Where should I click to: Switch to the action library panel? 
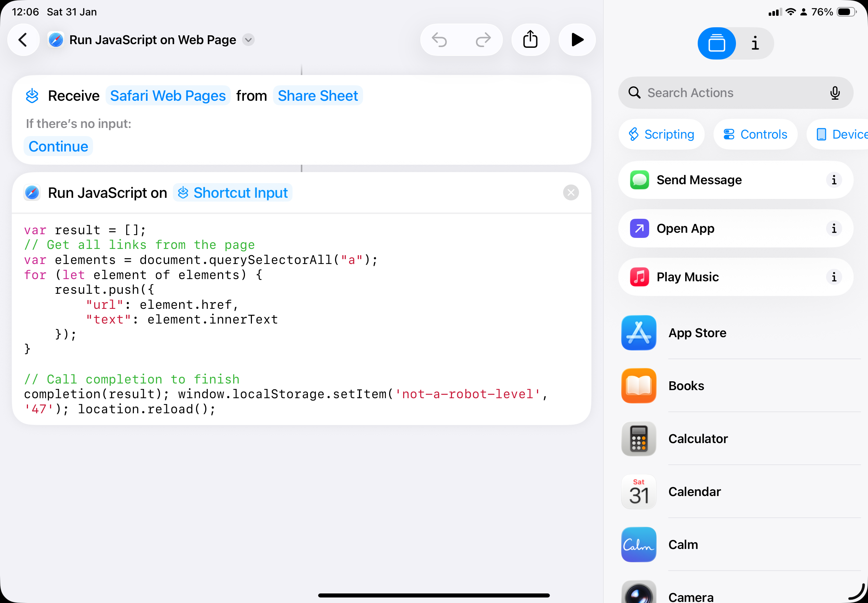click(x=716, y=43)
